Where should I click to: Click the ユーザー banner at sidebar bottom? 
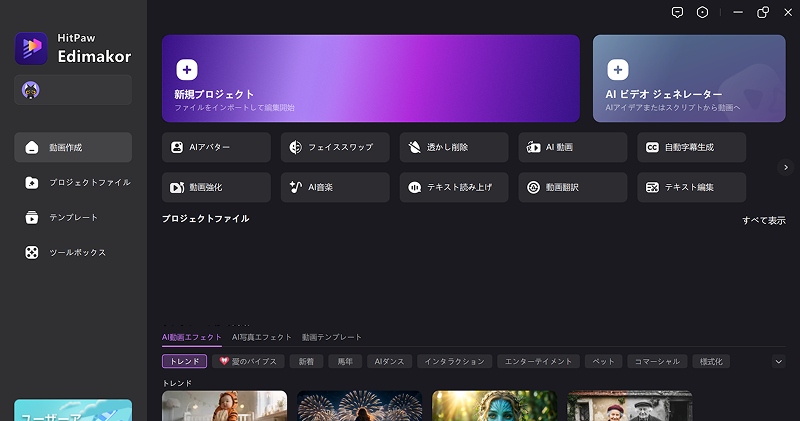pos(73,410)
